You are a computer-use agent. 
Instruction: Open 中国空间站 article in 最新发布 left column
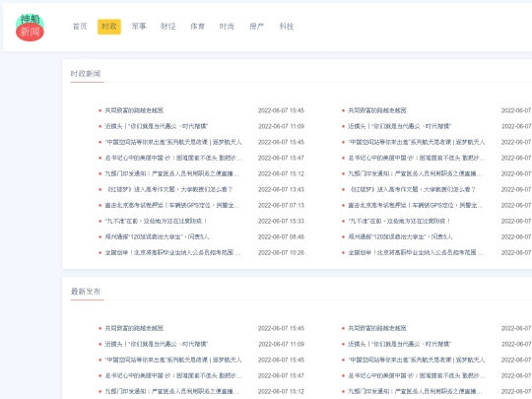click(x=173, y=360)
